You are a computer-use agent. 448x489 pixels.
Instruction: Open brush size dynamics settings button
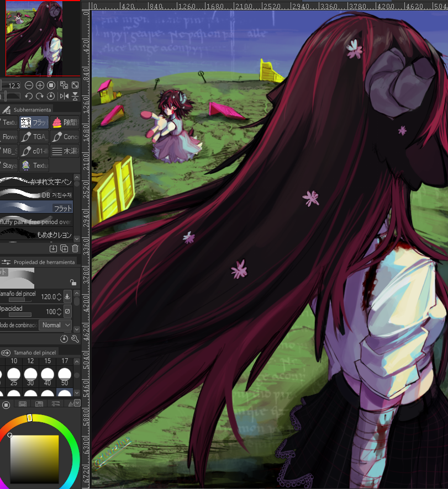pos(67,296)
